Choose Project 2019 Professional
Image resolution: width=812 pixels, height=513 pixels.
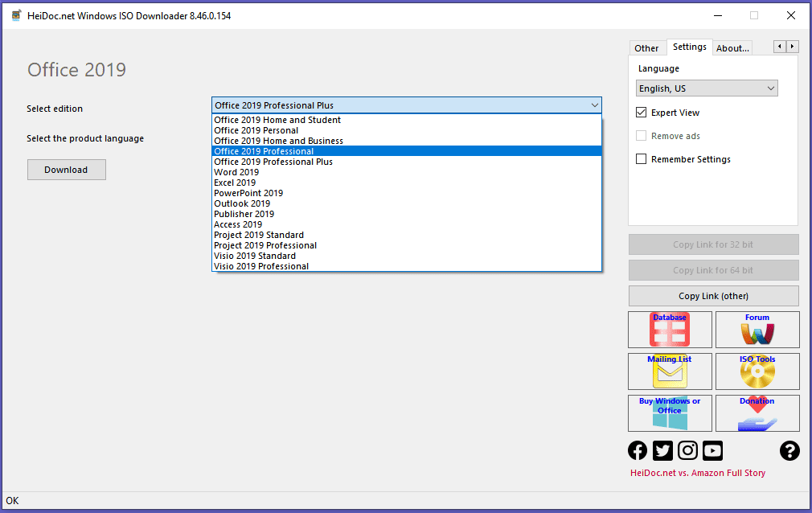[407, 245]
